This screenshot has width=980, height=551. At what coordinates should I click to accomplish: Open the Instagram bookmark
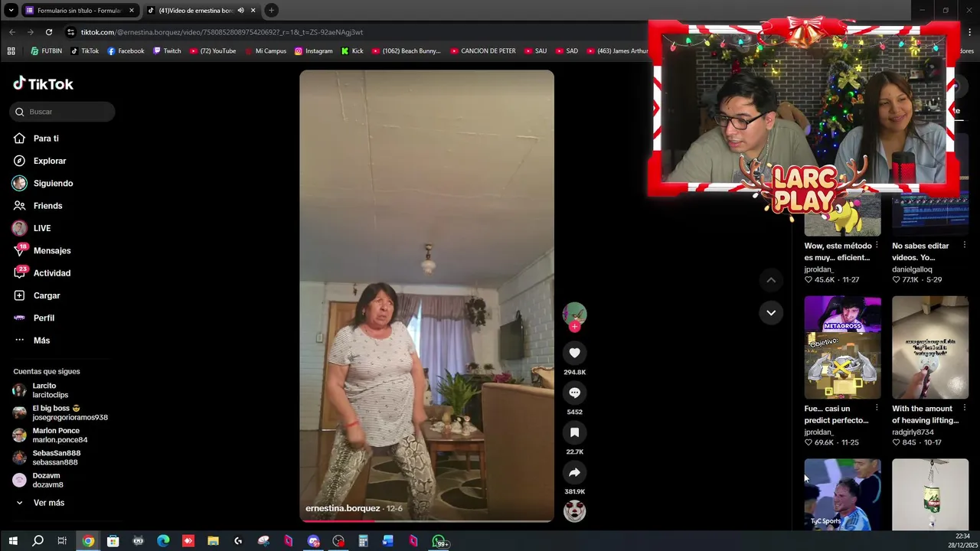[x=313, y=51]
